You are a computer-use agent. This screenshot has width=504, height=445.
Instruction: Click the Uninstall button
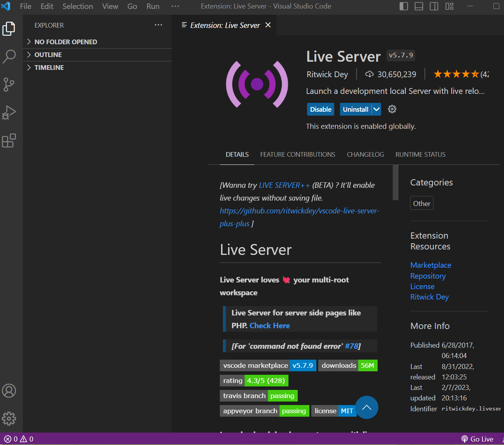pos(356,109)
